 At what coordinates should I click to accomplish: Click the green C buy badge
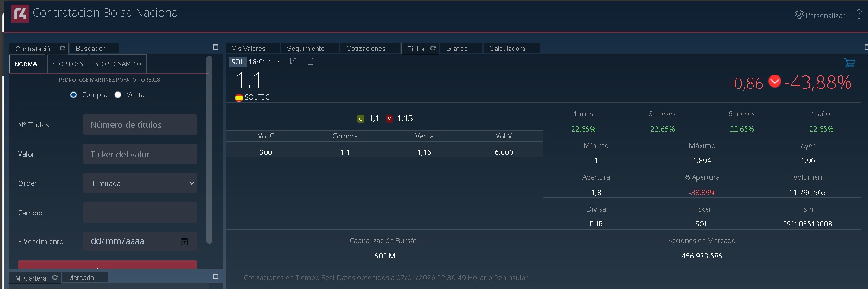pyautogui.click(x=361, y=119)
